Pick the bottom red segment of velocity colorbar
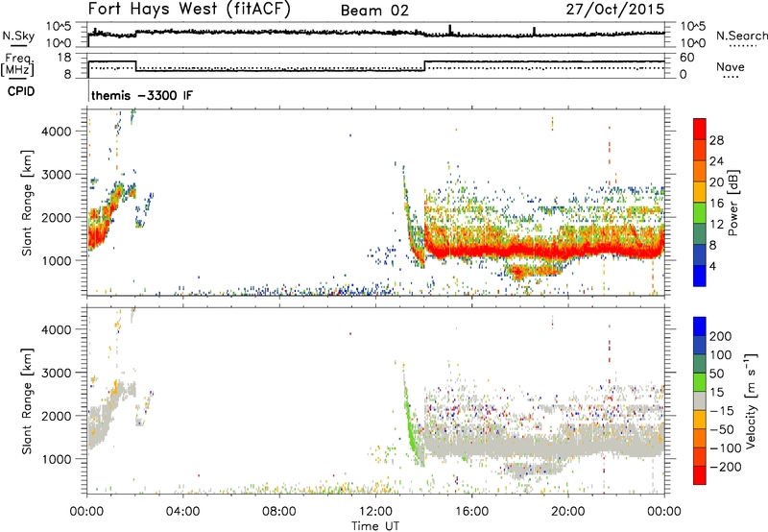The height and width of the screenshot is (532, 768). point(700,475)
